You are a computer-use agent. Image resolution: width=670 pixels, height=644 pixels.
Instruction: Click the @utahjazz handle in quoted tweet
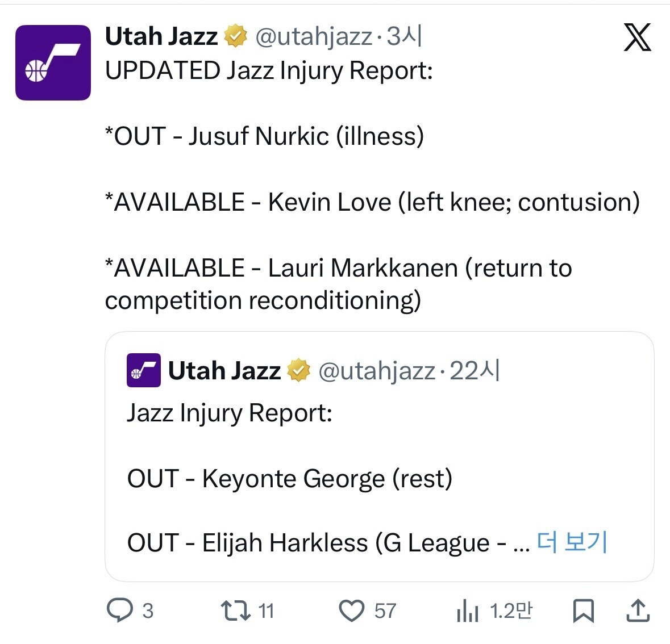[x=376, y=371]
